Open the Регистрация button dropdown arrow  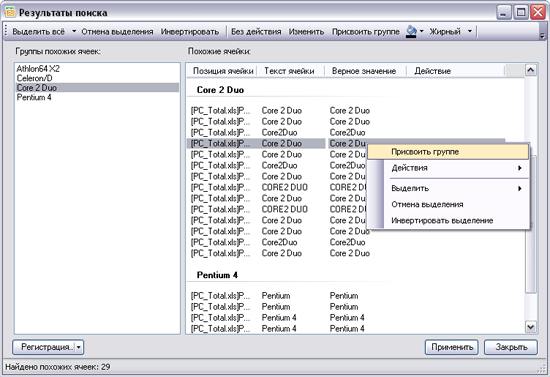pos(79,347)
